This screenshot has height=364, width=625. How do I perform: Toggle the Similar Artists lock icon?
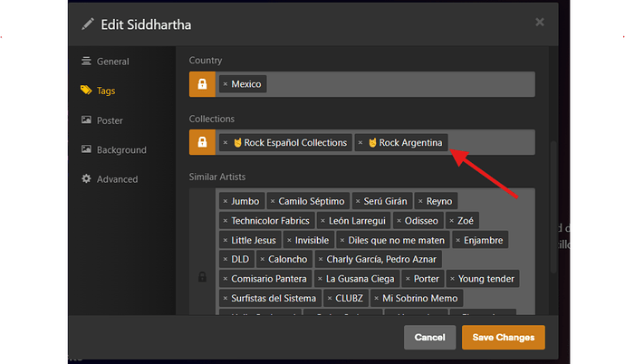(x=202, y=277)
